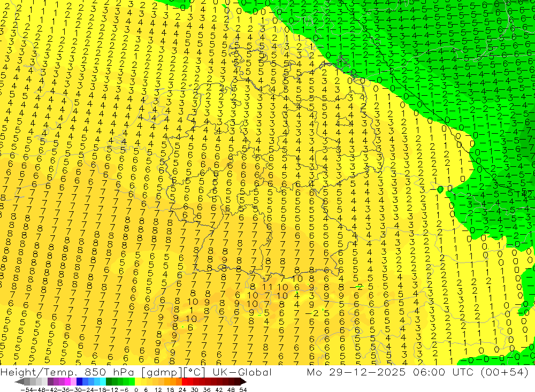Click the 'Mo' weekday label
The height and width of the screenshot is (392, 535).
tap(314, 372)
